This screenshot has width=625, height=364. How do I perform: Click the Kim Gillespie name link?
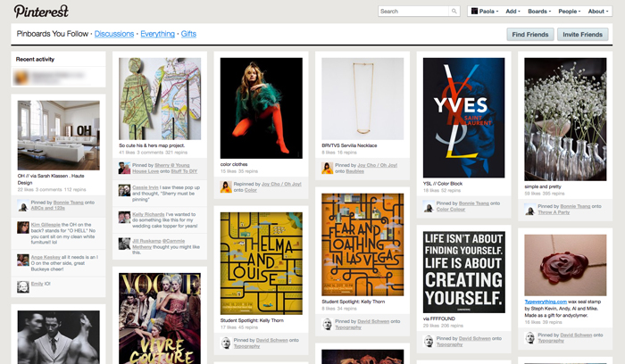[46, 225]
